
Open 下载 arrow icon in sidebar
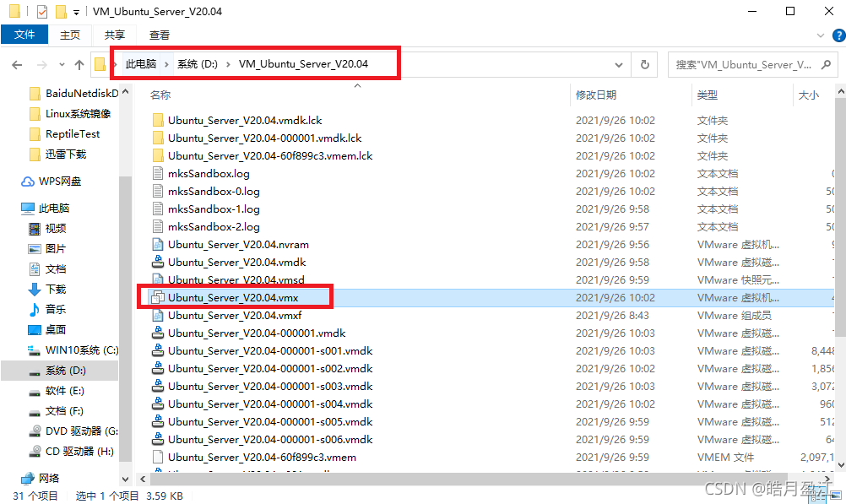click(x=35, y=290)
